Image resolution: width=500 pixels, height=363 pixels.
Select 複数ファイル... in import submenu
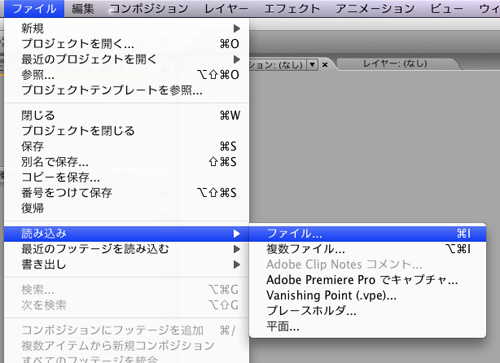368,249
